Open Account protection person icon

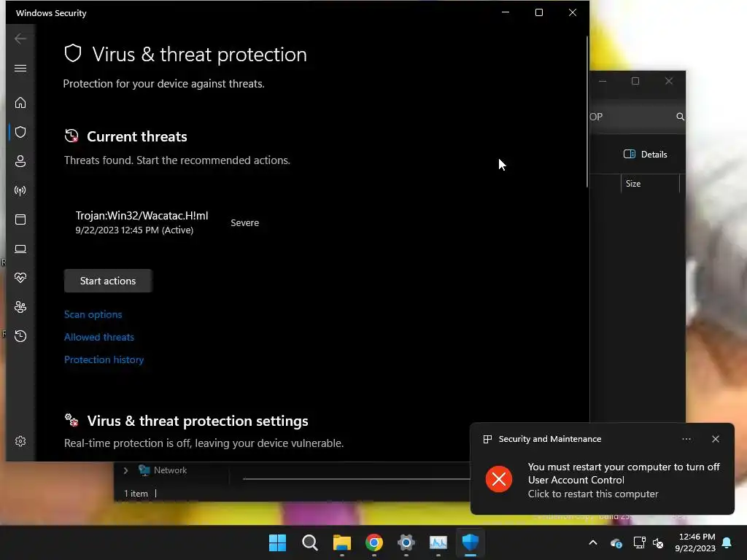coord(20,161)
